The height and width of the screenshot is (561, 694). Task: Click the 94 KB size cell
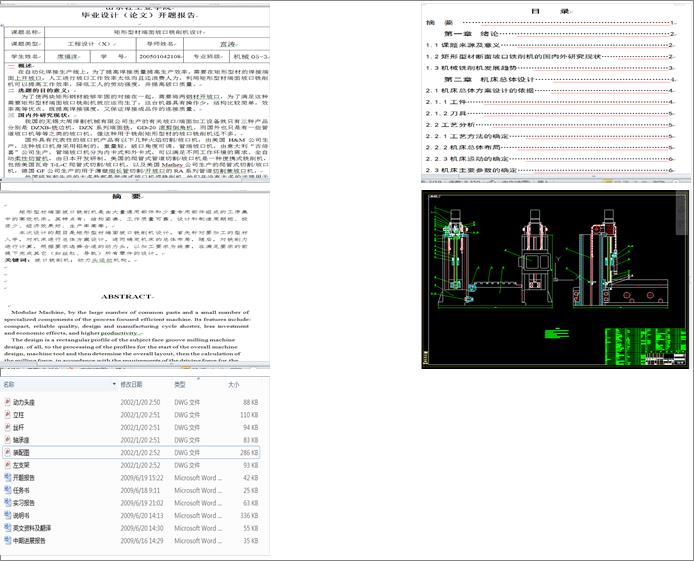pyautogui.click(x=251, y=427)
